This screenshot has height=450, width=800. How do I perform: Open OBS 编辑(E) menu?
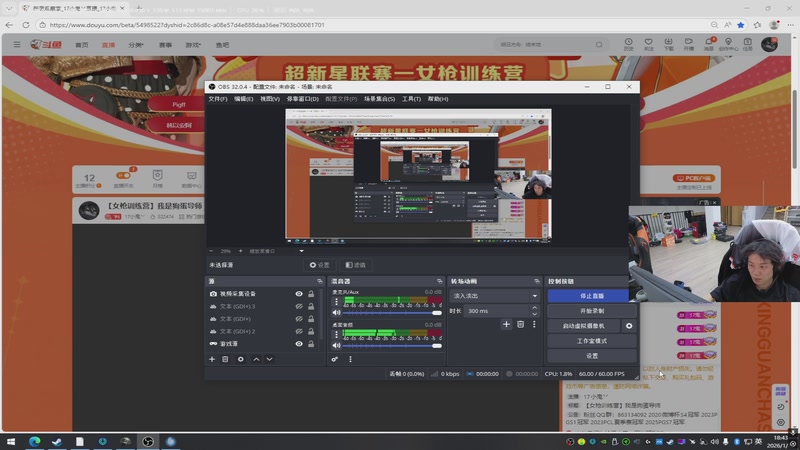[x=243, y=99]
